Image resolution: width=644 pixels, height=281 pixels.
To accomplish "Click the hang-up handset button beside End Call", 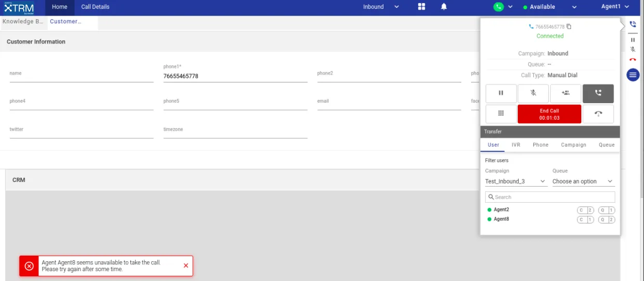I will (598, 114).
